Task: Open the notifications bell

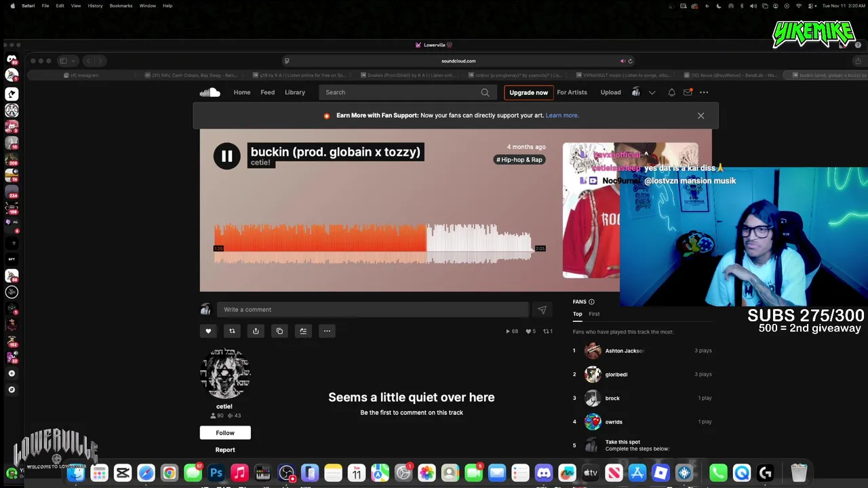Action: coord(671,92)
